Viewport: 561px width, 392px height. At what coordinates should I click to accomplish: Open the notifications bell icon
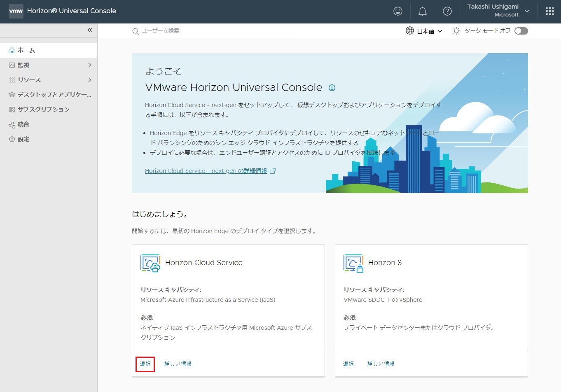pos(422,11)
